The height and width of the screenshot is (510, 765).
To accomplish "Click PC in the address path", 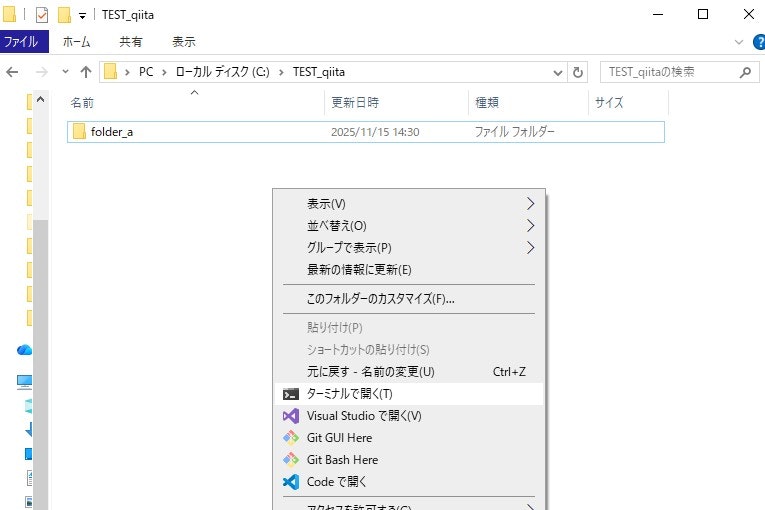I will tap(146, 72).
